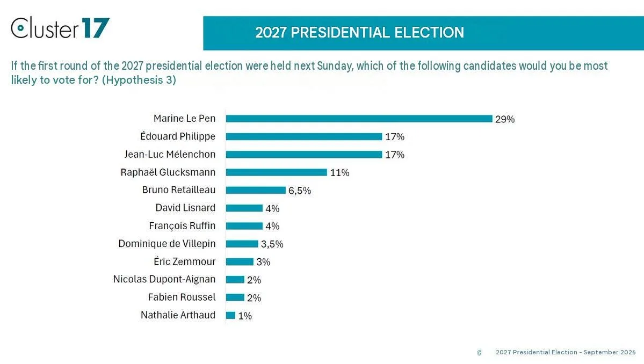Click the François Ruffin label
The image size is (644, 364).
(x=182, y=225)
